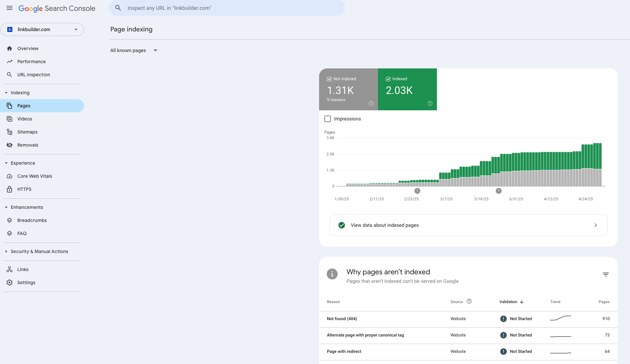
Task: Enable the Impressions checkbox
Action: click(328, 119)
